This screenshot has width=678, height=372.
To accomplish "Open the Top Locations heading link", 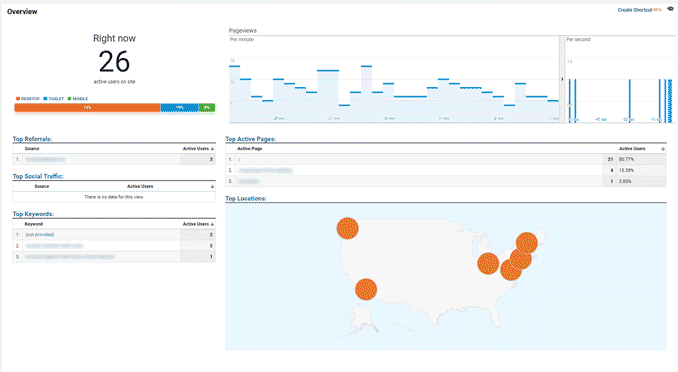I will [x=246, y=198].
